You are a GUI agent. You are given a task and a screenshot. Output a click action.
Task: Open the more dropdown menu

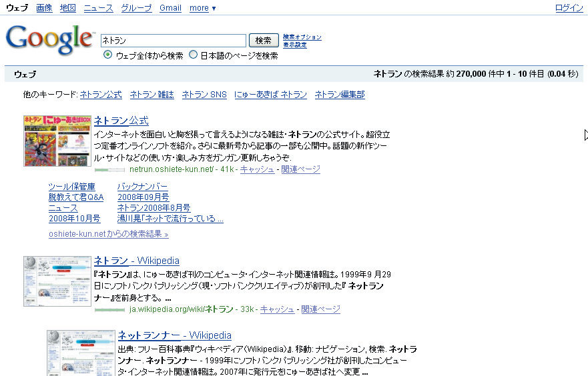coord(202,8)
